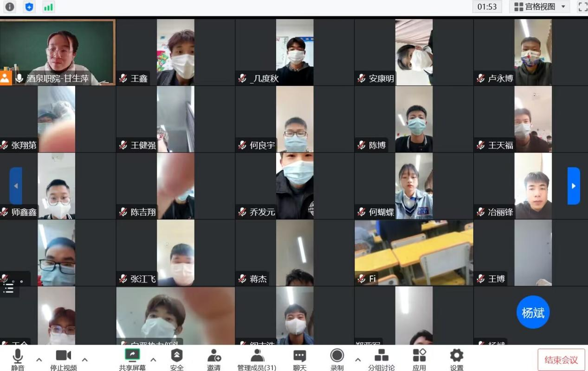Click Share Screen (共享屏幕)
588x371 pixels.
tap(132, 359)
